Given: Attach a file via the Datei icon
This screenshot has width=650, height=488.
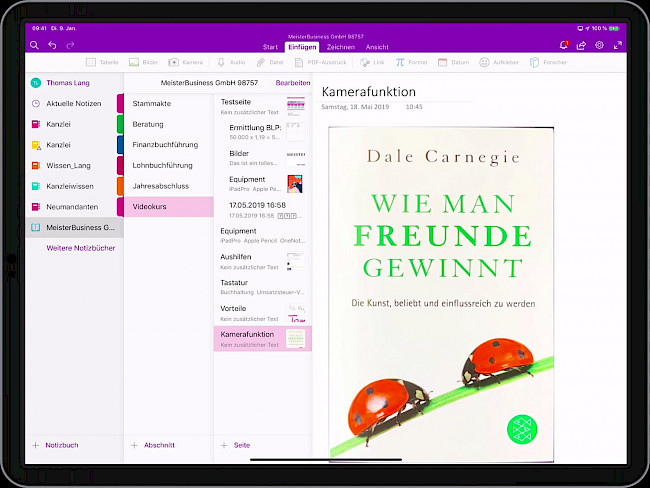Looking at the screenshot, I should point(268,62).
